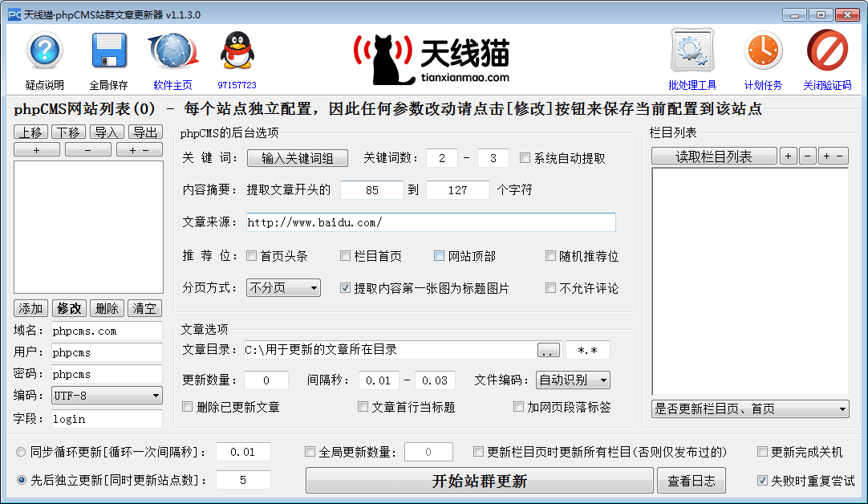Uncheck 提取内容第一张图为标题图片

click(346, 288)
